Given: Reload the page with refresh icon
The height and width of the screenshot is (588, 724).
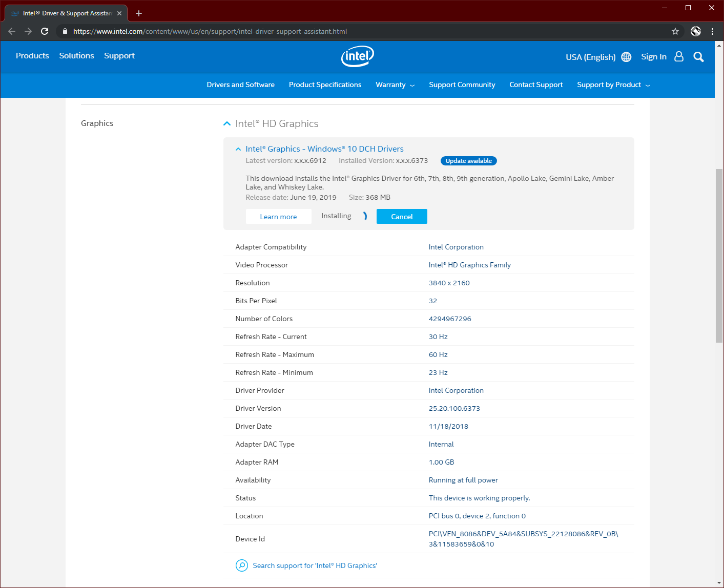Looking at the screenshot, I should [x=45, y=31].
